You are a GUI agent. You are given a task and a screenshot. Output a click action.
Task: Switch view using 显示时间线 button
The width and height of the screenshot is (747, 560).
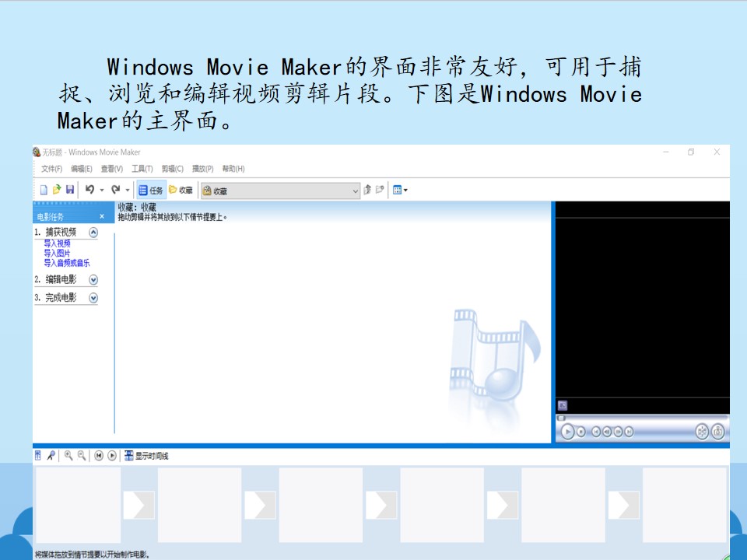(146, 456)
